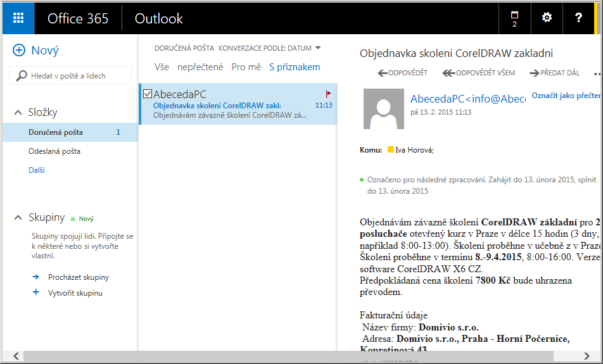The image size is (603, 364).
Task: Switch to the nepřečtené filter
Action: tap(200, 67)
